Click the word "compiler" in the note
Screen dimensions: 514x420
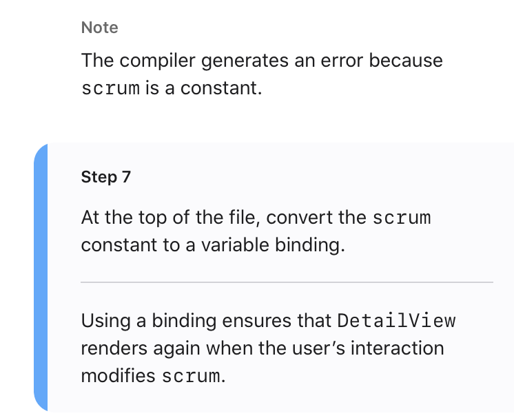[x=156, y=61]
